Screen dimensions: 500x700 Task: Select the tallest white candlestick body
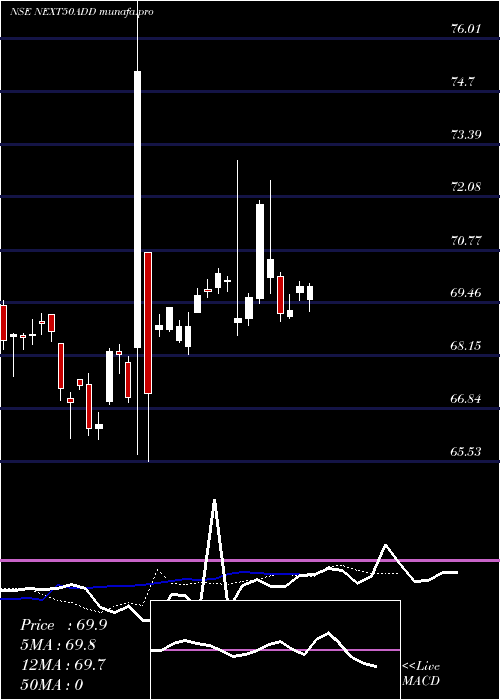pos(138,209)
